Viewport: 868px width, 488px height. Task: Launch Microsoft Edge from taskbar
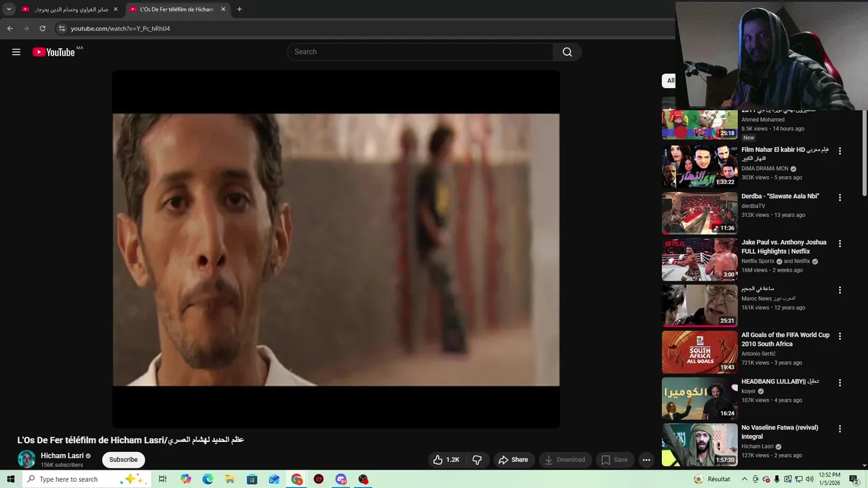[208, 479]
